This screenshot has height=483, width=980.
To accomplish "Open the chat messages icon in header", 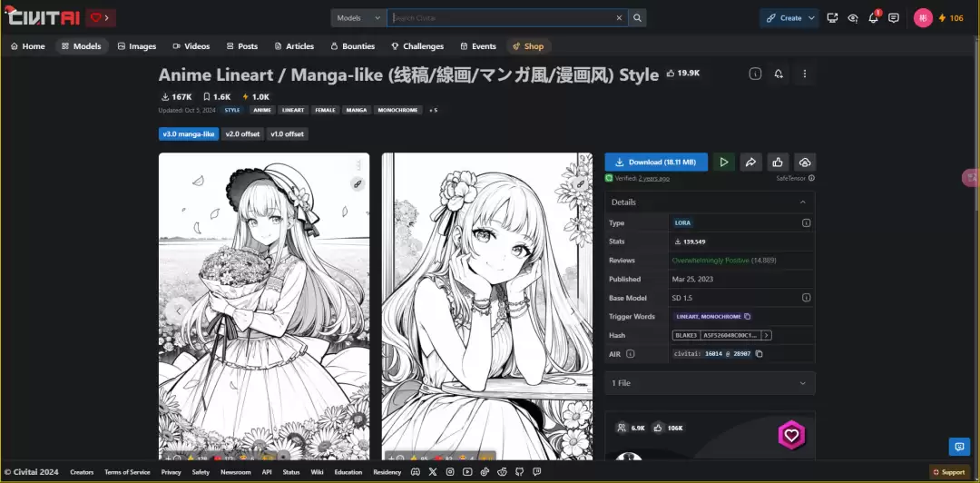I will point(894,18).
